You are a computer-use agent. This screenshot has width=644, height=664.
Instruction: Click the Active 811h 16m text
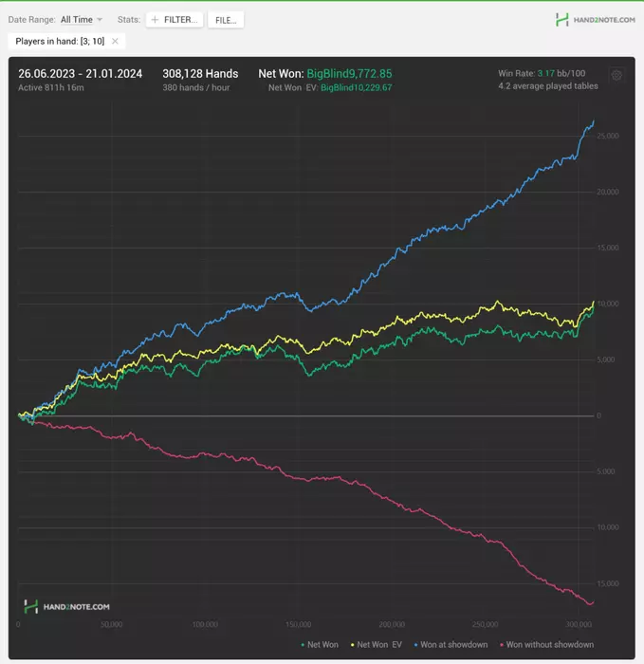point(51,87)
